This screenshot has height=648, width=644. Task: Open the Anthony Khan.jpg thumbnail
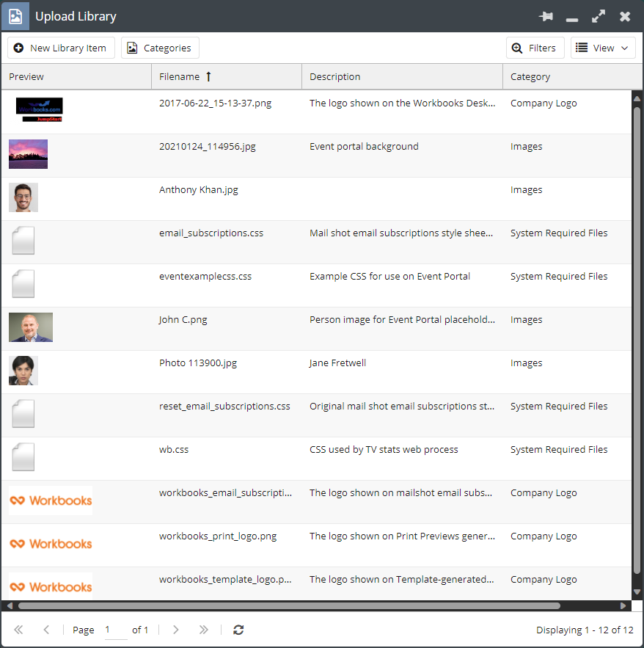[x=23, y=197]
